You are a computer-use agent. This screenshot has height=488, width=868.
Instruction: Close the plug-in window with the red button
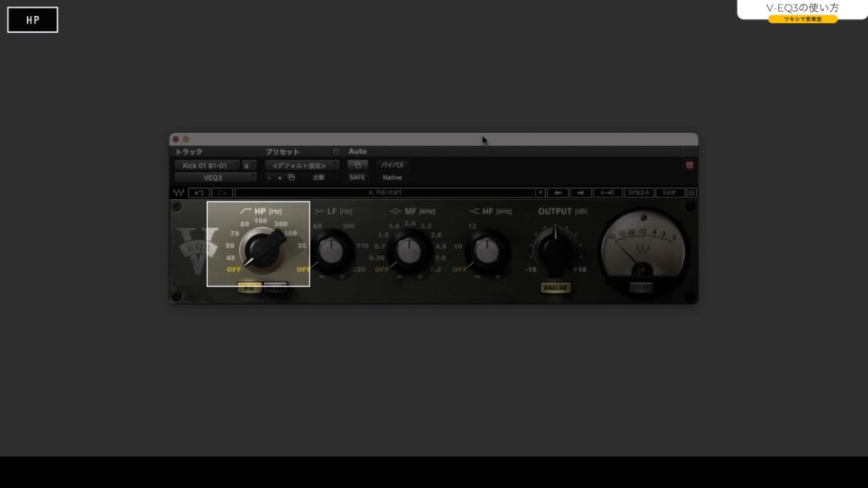click(176, 140)
